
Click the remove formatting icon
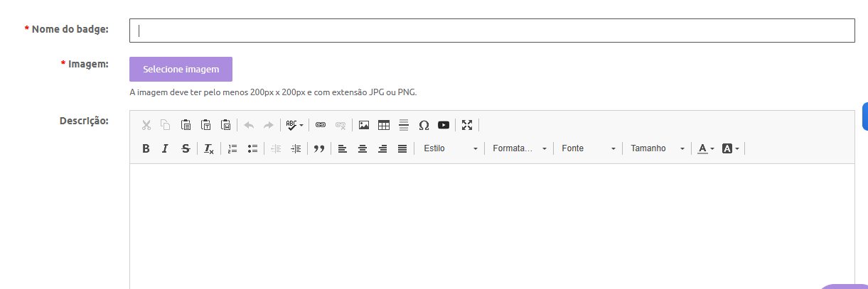pyautogui.click(x=208, y=148)
